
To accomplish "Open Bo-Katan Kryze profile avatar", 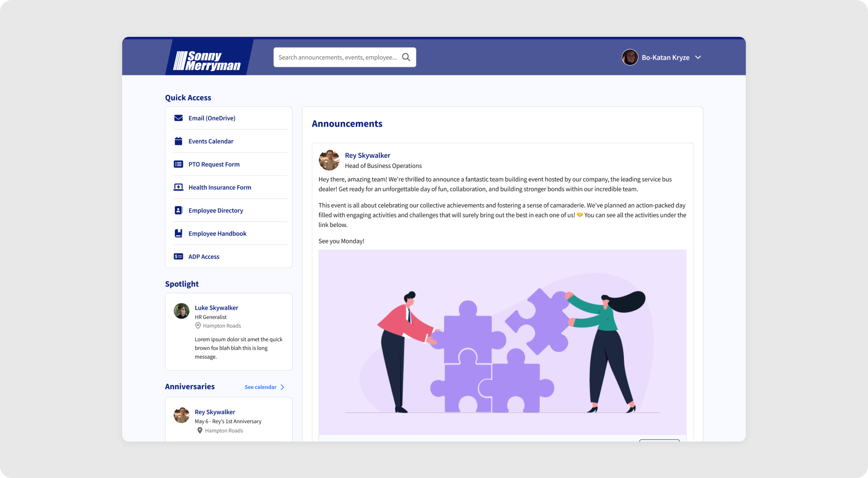I will pyautogui.click(x=630, y=57).
